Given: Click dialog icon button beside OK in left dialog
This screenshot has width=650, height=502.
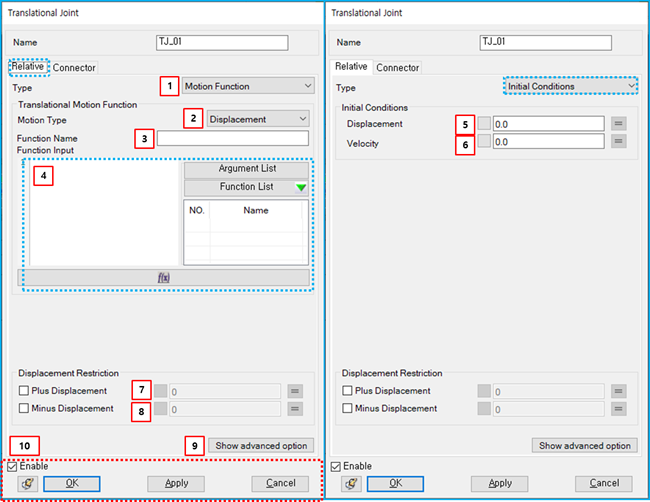Looking at the screenshot, I should click(27, 483).
